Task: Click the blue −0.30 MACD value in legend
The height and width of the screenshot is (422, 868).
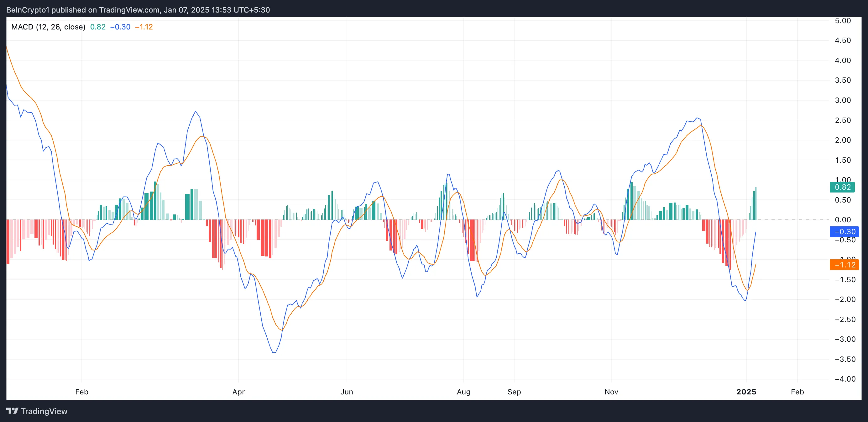Action: tap(120, 27)
